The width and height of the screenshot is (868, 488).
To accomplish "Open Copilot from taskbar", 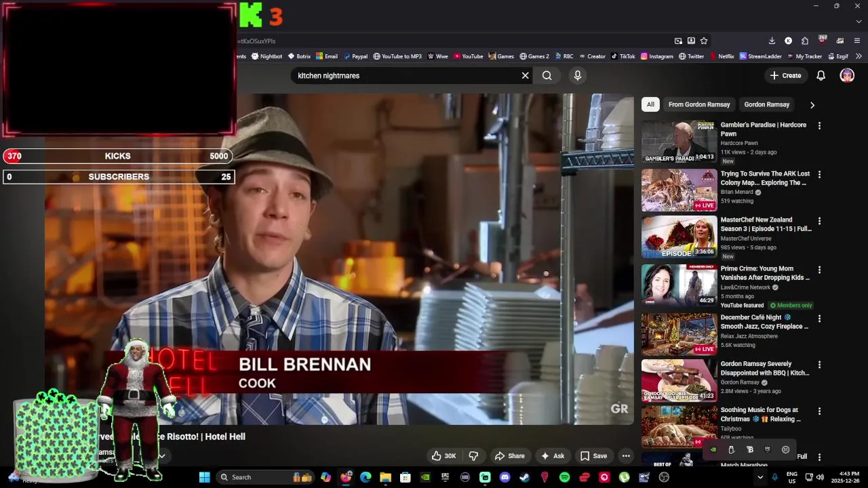I will [325, 477].
